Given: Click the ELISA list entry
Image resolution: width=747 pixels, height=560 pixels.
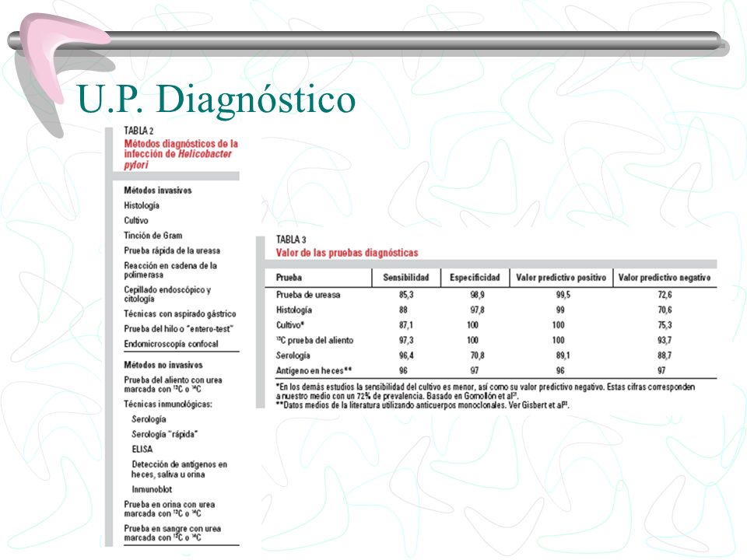Looking at the screenshot, I should point(142,449).
